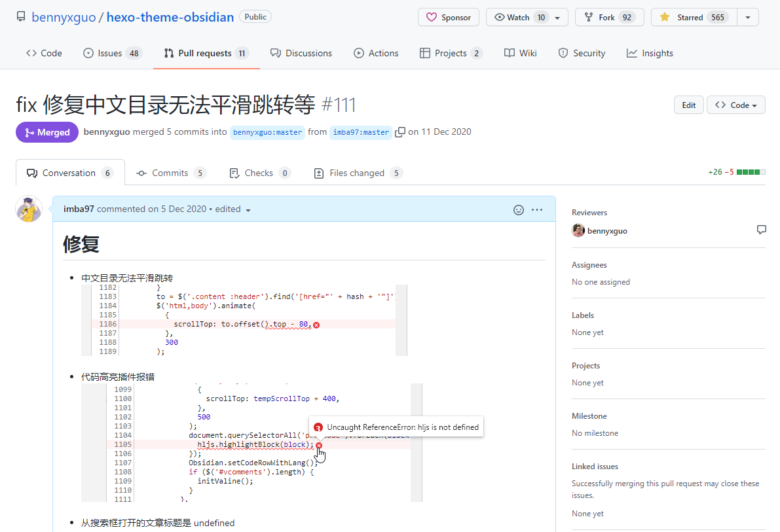The image size is (780, 532).
Task: Open the Code dropdown beside Edit
Action: [735, 105]
